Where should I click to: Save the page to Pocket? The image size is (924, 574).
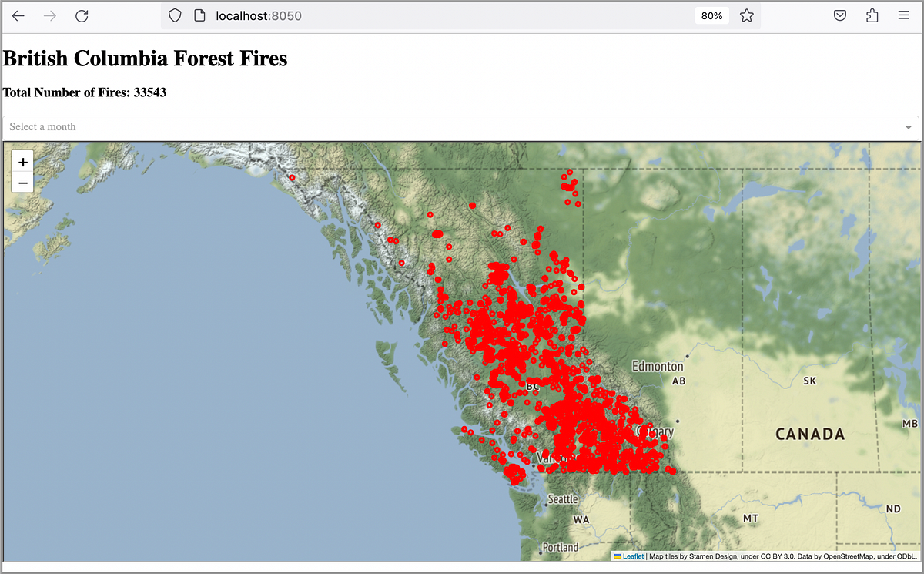(839, 15)
